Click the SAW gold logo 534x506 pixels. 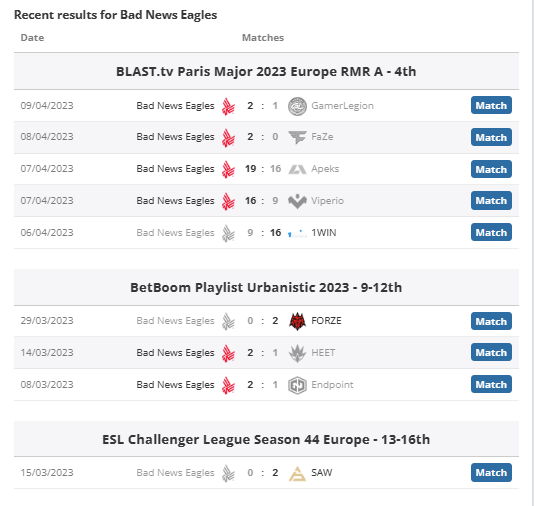click(297, 473)
